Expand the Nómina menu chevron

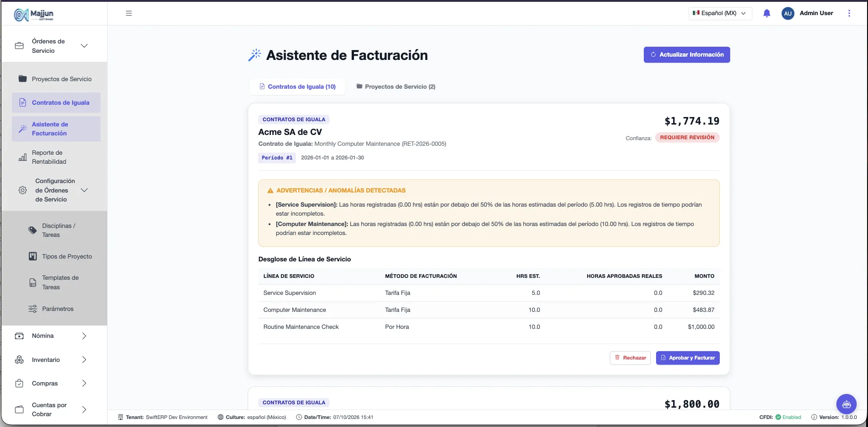pos(84,336)
